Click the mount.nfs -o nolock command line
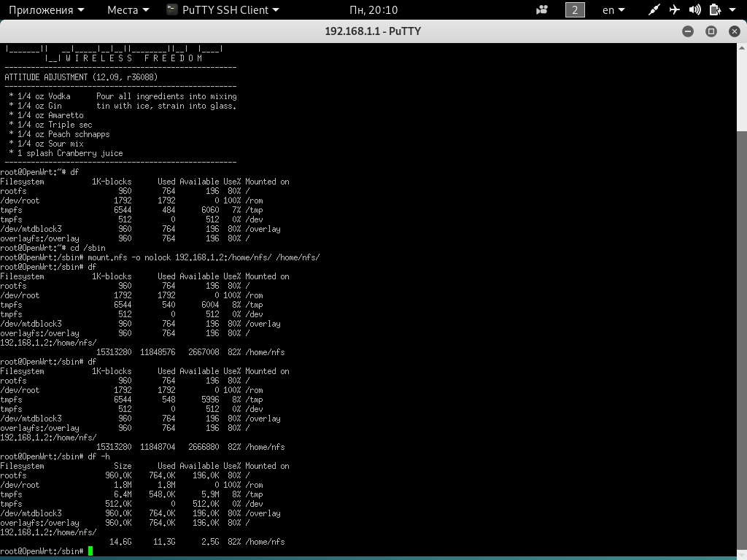The height and width of the screenshot is (560, 747). (x=160, y=257)
